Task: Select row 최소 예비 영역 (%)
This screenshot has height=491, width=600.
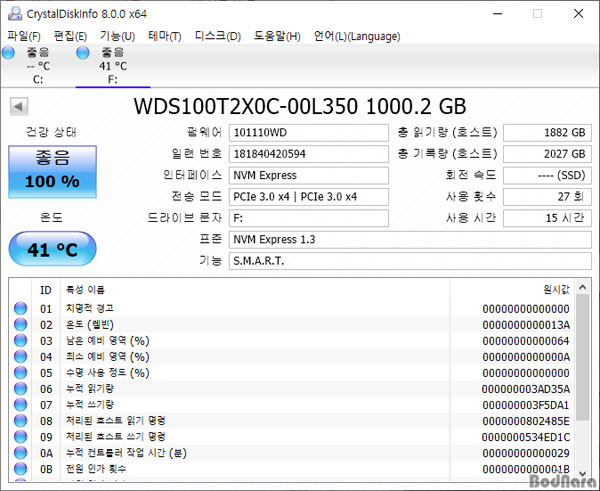Action: coord(292,357)
